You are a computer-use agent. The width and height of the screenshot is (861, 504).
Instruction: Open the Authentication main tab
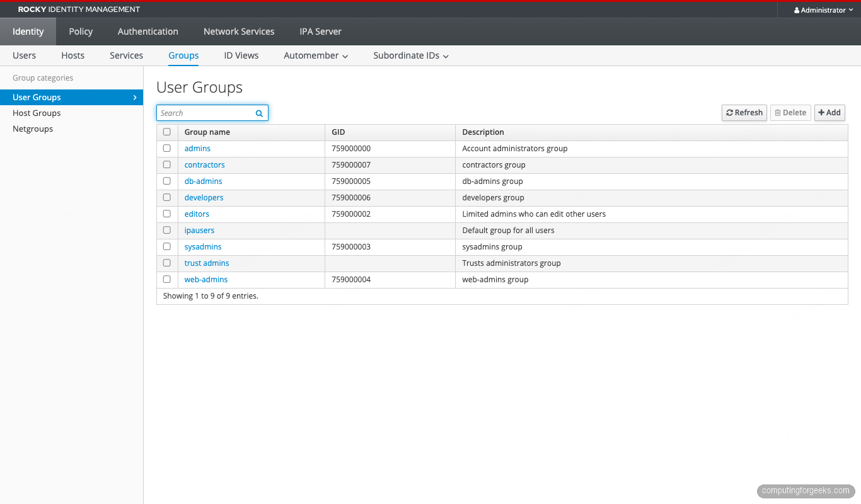click(148, 31)
